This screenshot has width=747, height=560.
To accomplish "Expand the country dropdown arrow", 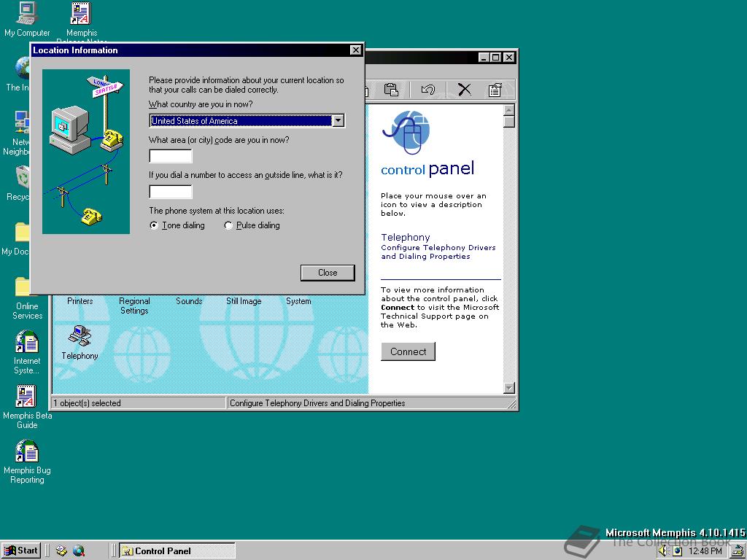I will coord(338,121).
